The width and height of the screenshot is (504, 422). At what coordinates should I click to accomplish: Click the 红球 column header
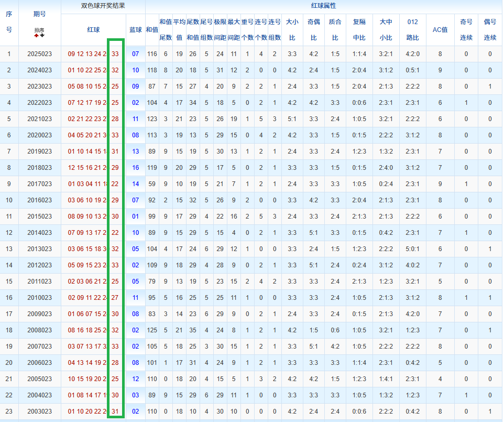[93, 30]
